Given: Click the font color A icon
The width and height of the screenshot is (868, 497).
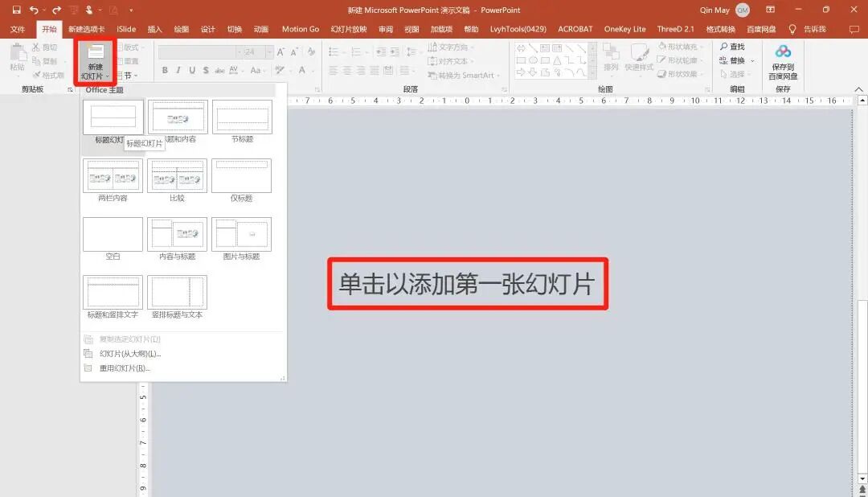Looking at the screenshot, I should point(302,70).
